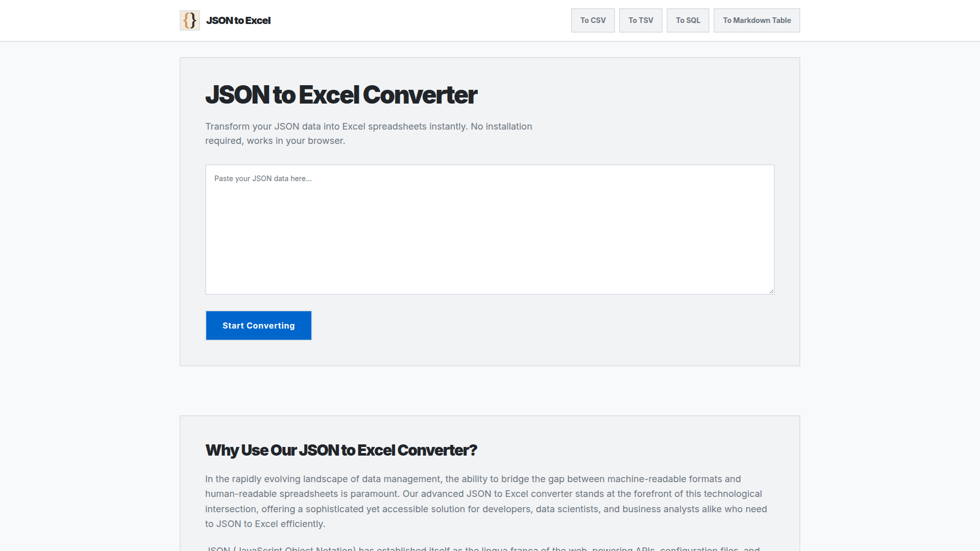The width and height of the screenshot is (980, 551).
Task: Focus the JSON data text area
Action: click(489, 235)
